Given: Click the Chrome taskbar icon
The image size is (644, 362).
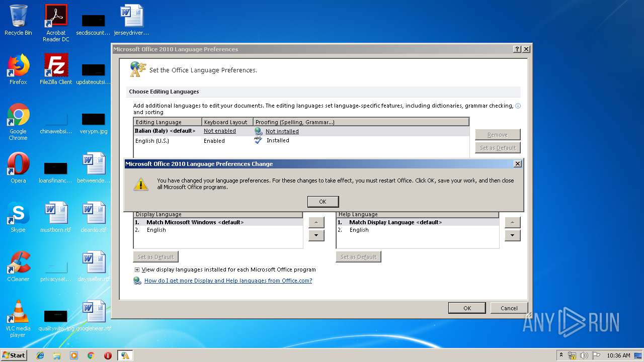Looking at the screenshot, I should 91,355.
